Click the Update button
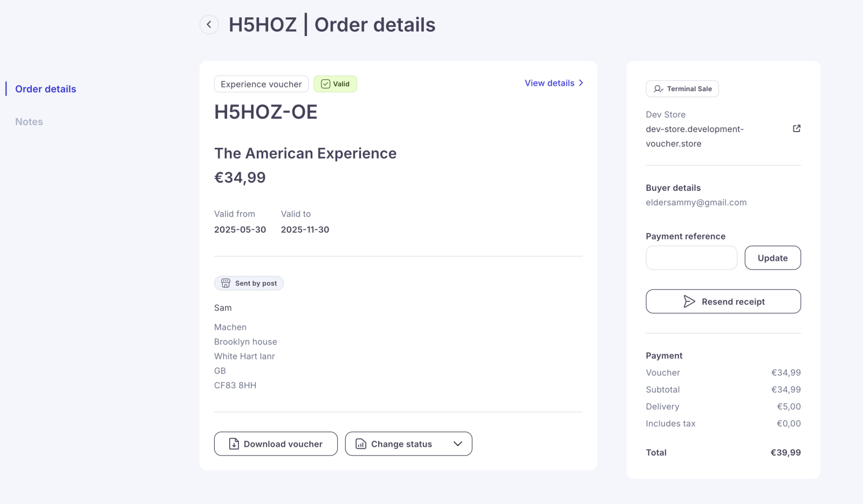Viewport: 863px width, 504px height. pyautogui.click(x=772, y=258)
